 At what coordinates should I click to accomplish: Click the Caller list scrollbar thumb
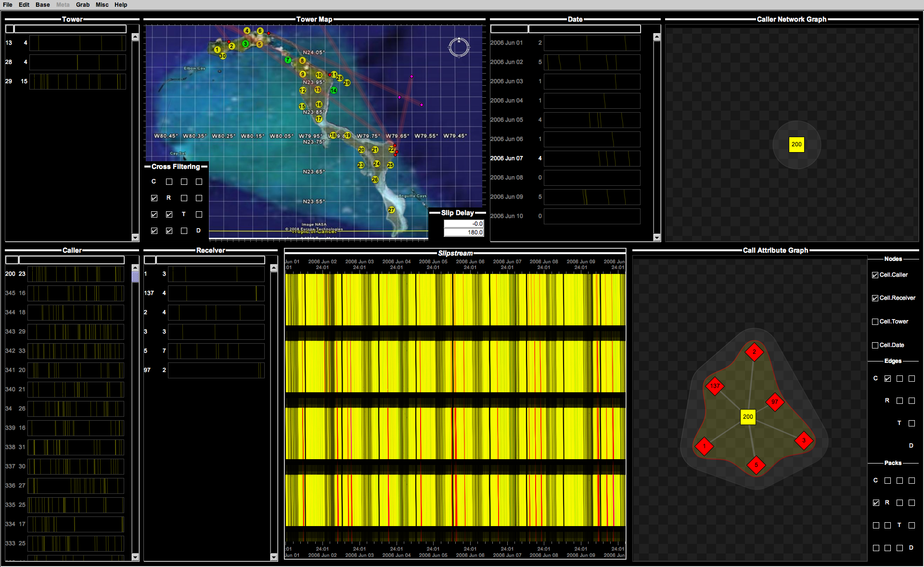pos(135,277)
